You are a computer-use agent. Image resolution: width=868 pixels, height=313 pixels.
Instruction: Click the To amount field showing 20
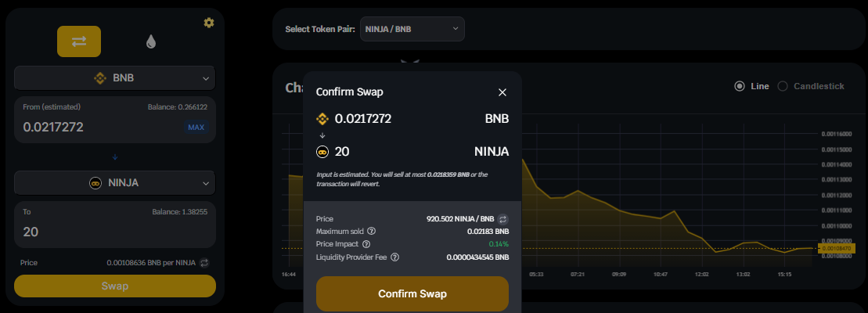[x=114, y=232]
